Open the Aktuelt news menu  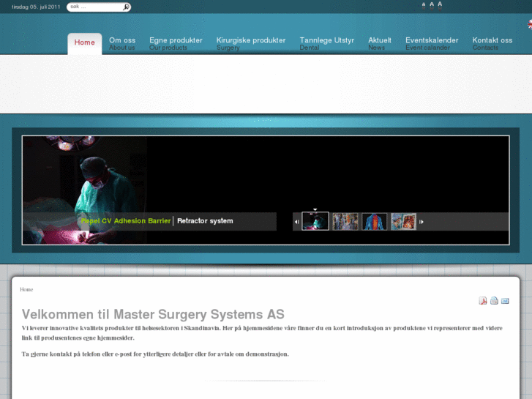380,43
